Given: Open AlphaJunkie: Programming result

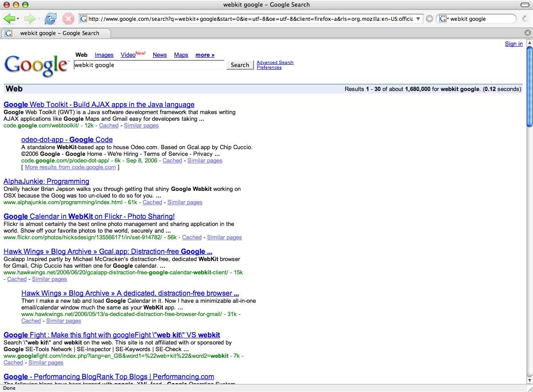Looking at the screenshot, I should coord(46,182).
